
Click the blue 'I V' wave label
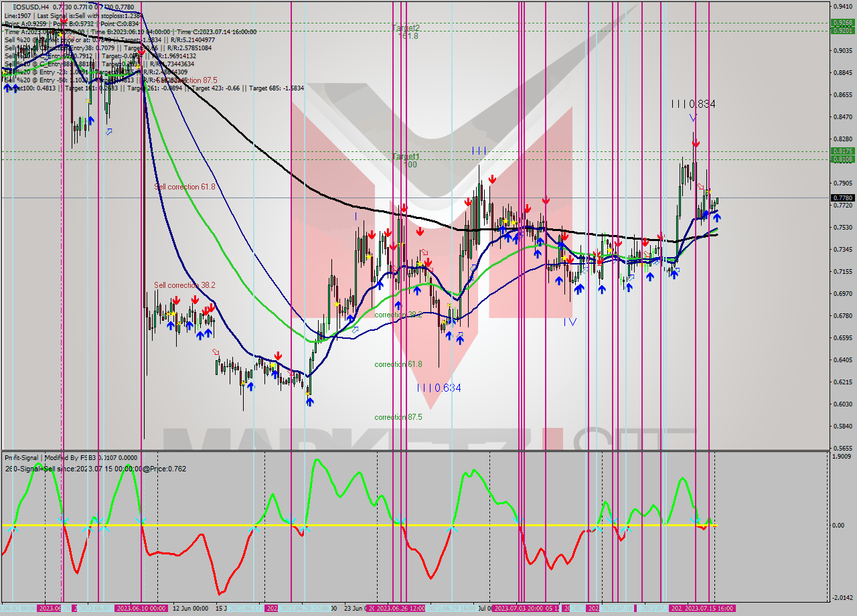tap(570, 321)
